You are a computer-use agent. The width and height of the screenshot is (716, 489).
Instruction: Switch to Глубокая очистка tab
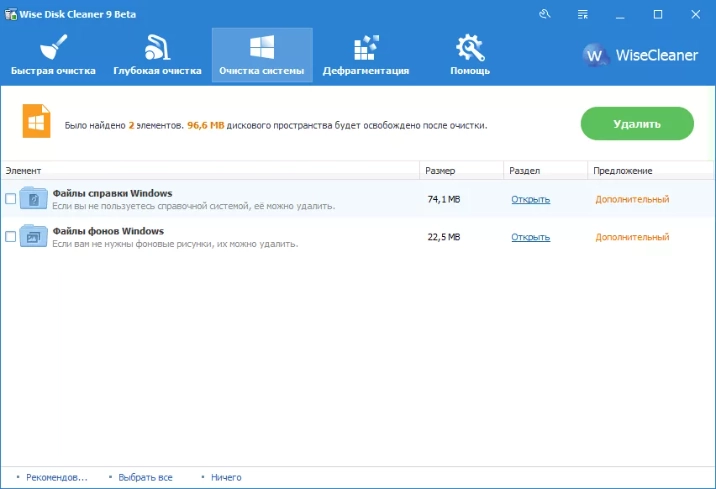click(x=157, y=55)
